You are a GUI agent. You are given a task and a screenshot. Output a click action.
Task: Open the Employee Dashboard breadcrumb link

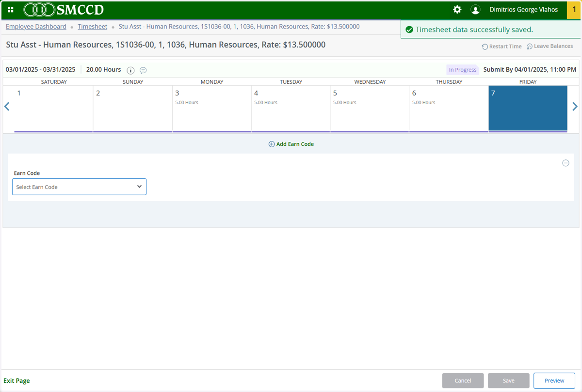click(36, 27)
